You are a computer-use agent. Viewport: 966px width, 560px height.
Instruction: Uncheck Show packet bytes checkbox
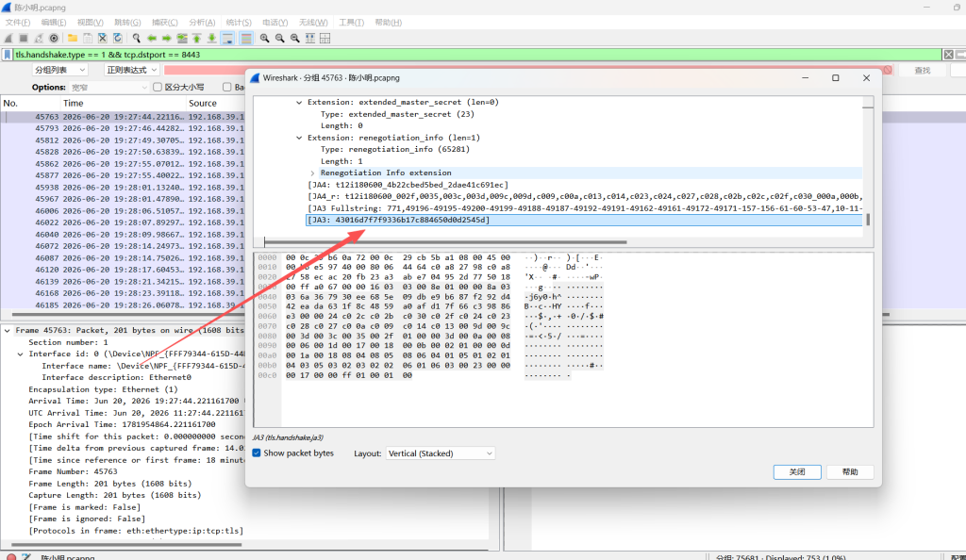coord(257,453)
